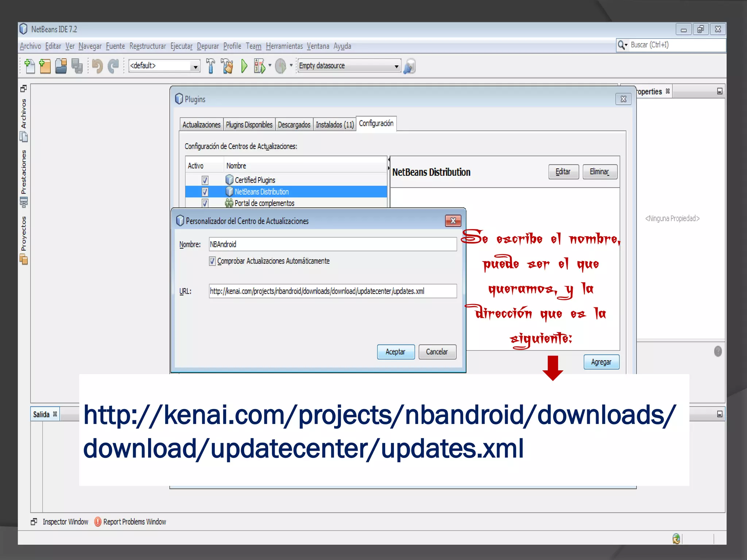This screenshot has width=747, height=560.
Task: Open the Archivo menu
Action: 30,46
